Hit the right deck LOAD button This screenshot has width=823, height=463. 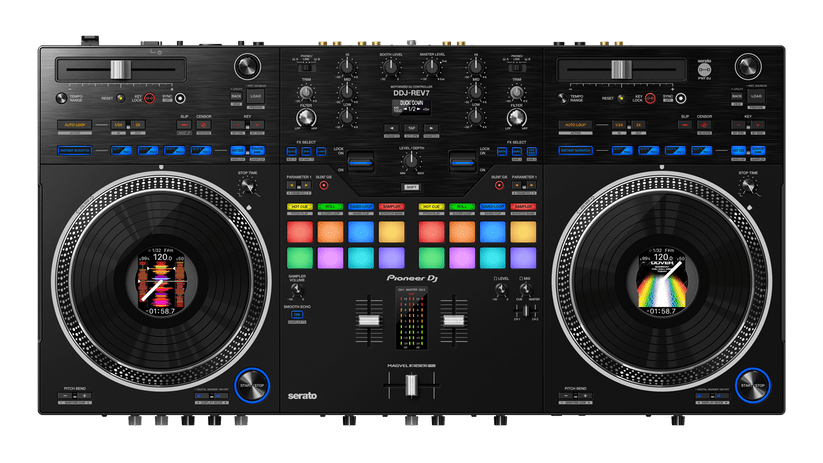tap(756, 97)
